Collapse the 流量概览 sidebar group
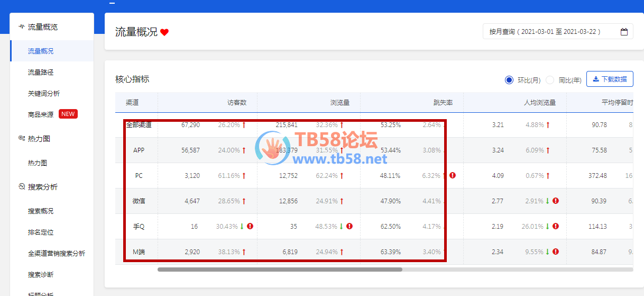Screen dimensions: 644x296 (x=43, y=27)
